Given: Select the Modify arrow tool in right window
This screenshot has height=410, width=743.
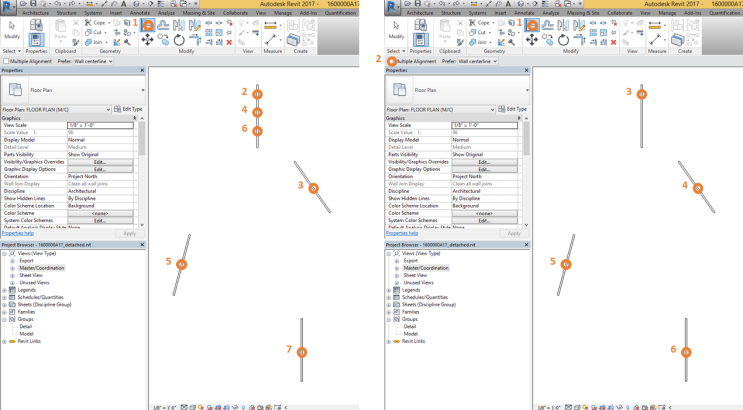Looking at the screenshot, I should [x=396, y=26].
